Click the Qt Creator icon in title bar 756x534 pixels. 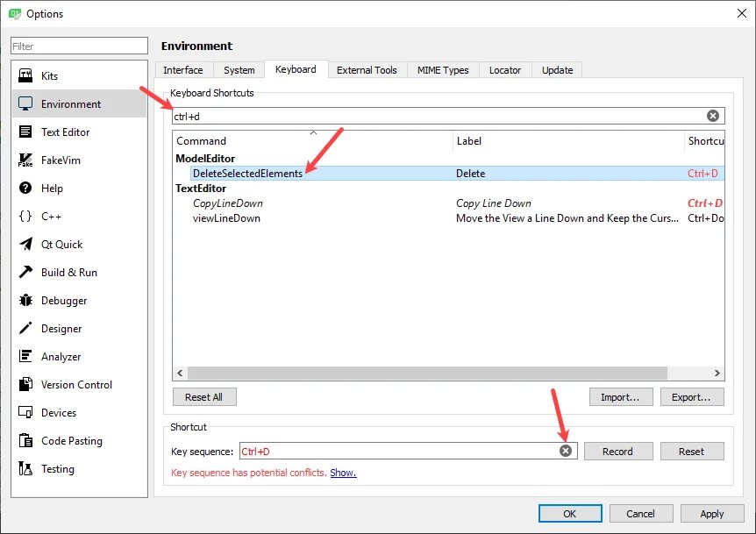[15, 13]
